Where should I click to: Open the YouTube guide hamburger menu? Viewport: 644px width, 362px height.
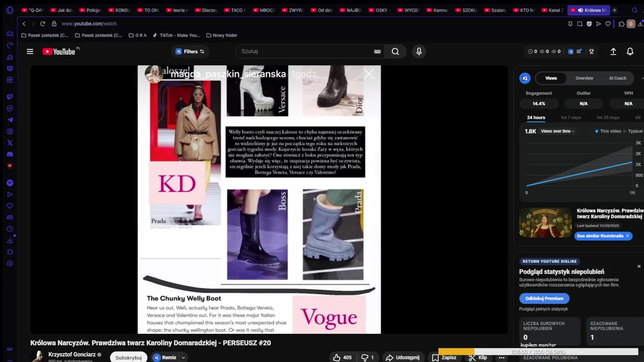coord(30,51)
